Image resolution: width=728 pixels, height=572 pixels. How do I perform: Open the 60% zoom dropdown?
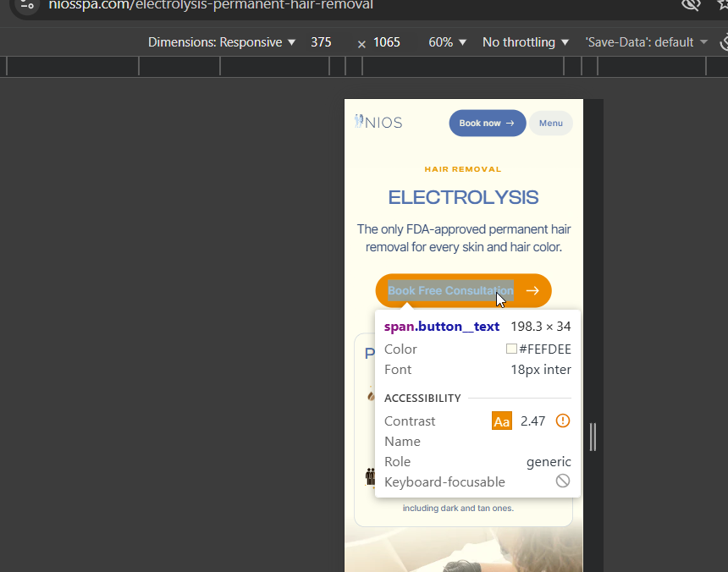click(x=447, y=42)
